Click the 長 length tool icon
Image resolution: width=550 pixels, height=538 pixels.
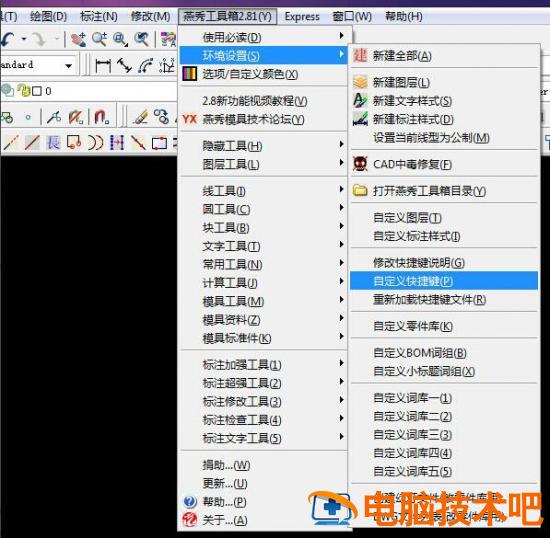coord(53,143)
